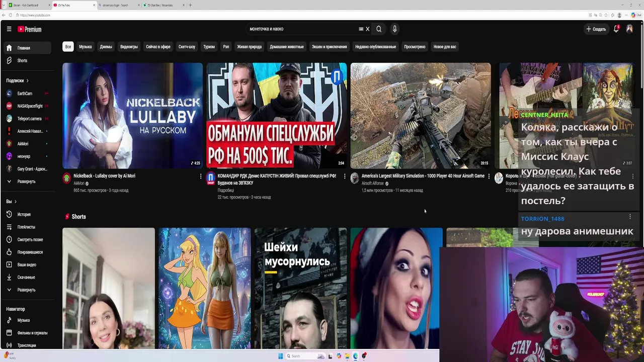The width and height of the screenshot is (644, 362).
Task: Open the Windows Start menu
Action: tap(280, 356)
